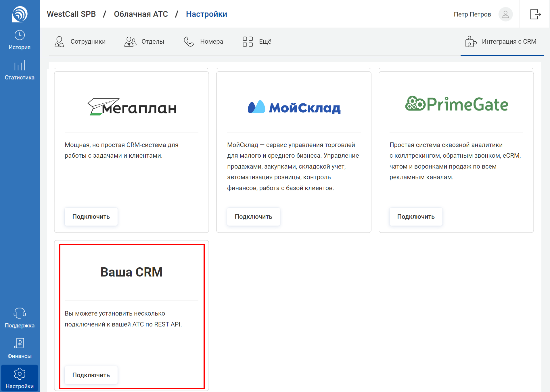Open the История clock icon
This screenshot has width=550, height=392.
click(20, 35)
